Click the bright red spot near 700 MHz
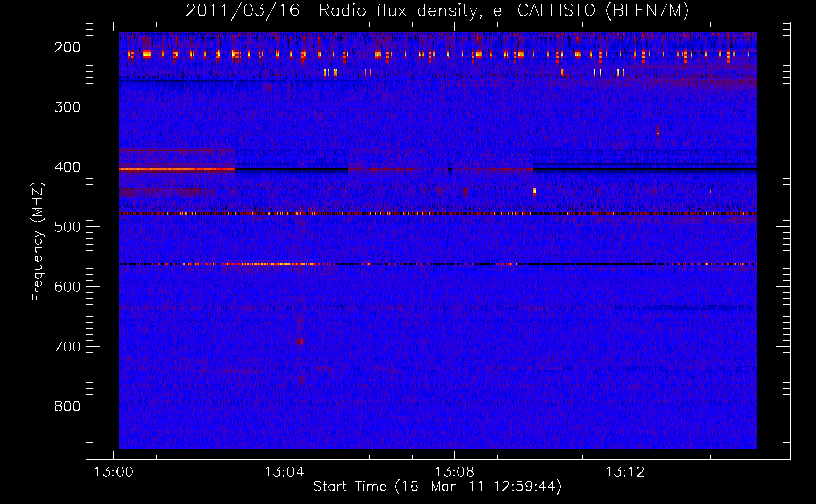Image resolution: width=816 pixels, height=504 pixels. 301,341
